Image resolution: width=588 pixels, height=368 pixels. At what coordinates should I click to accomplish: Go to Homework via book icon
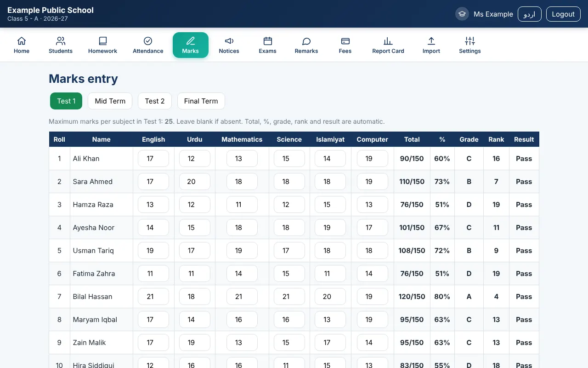point(103,41)
